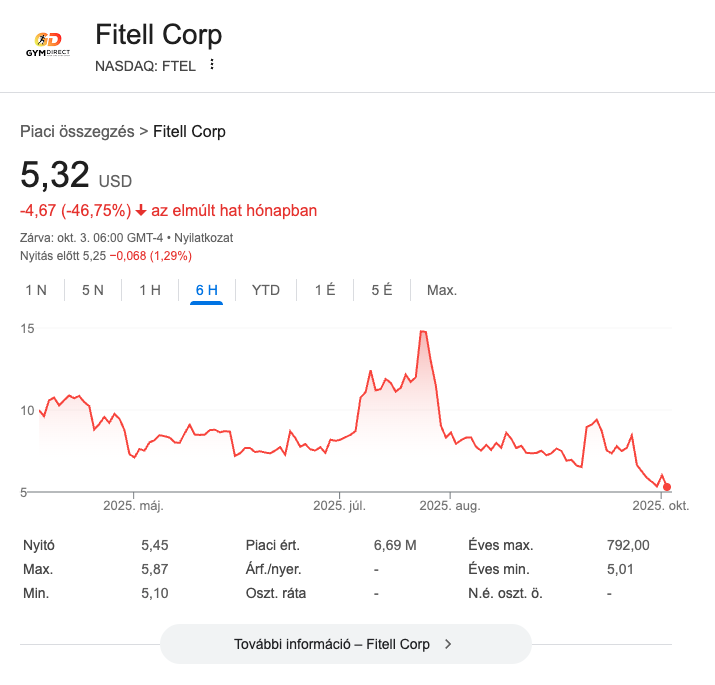
Task: Click the 2025. júl. marker on chart axis
Action: [x=340, y=506]
